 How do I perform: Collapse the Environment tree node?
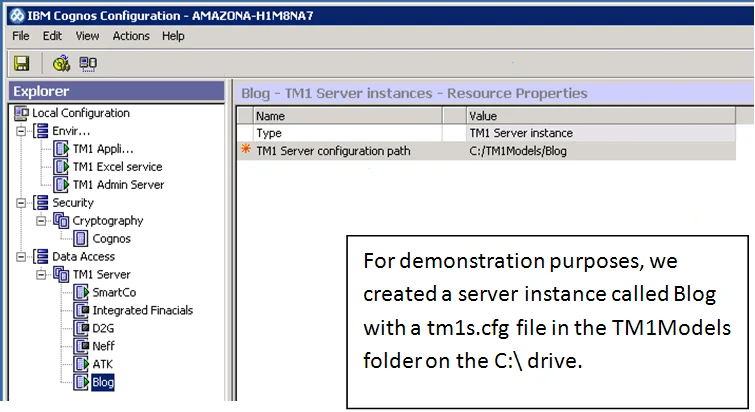pos(21,131)
